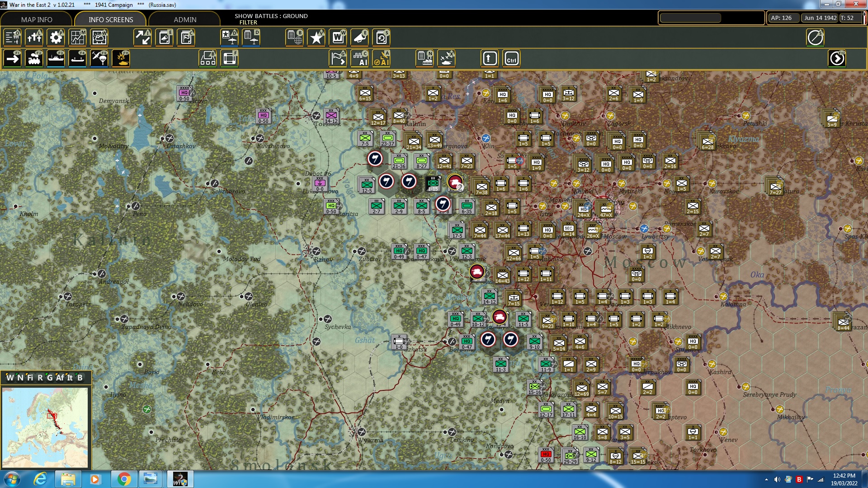Open Windows Explorer folder in taskbar

pyautogui.click(x=68, y=479)
